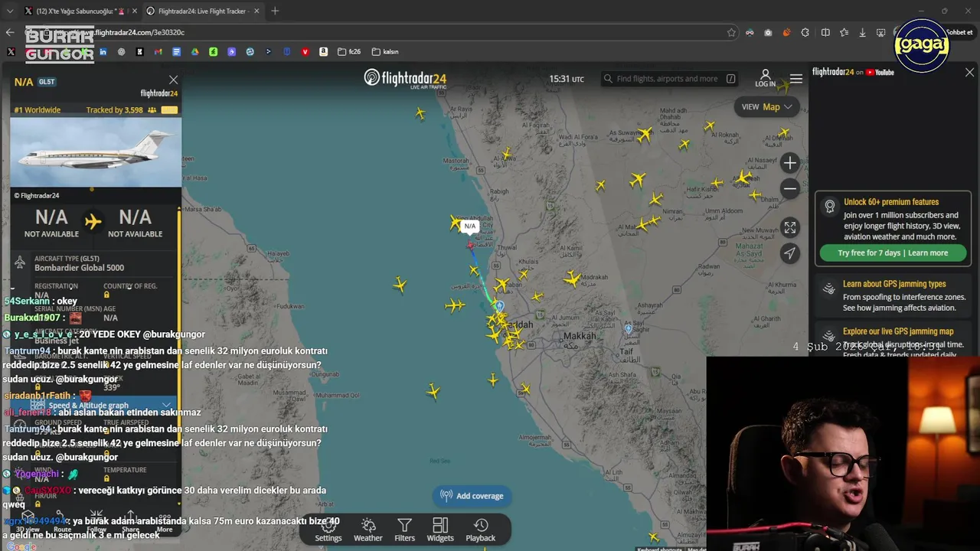Open the LinkedIn bookmark

(x=103, y=52)
